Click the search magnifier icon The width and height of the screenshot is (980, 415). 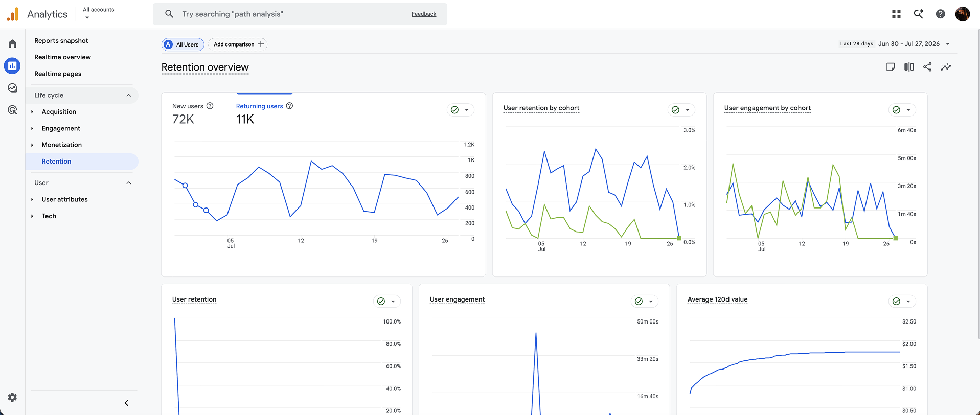(x=169, y=14)
